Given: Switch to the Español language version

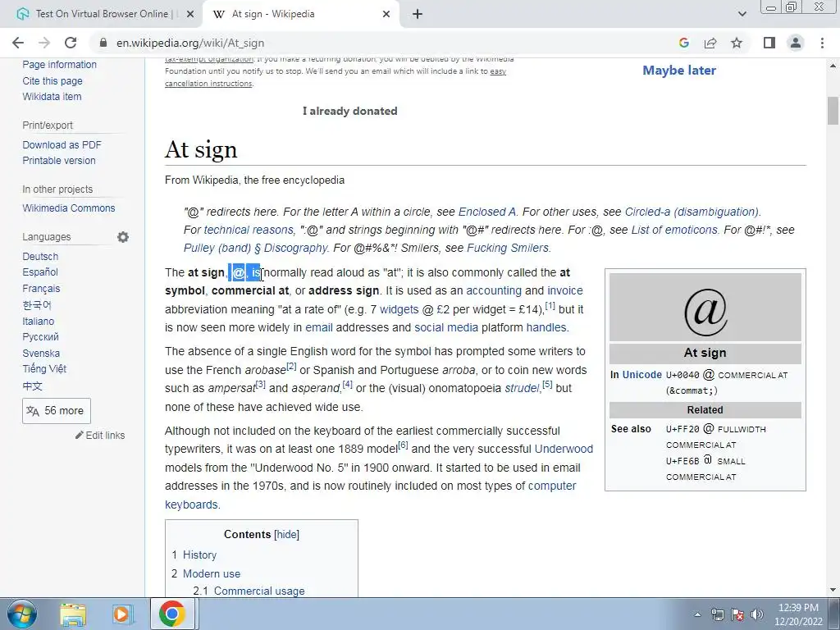Looking at the screenshot, I should point(40,272).
